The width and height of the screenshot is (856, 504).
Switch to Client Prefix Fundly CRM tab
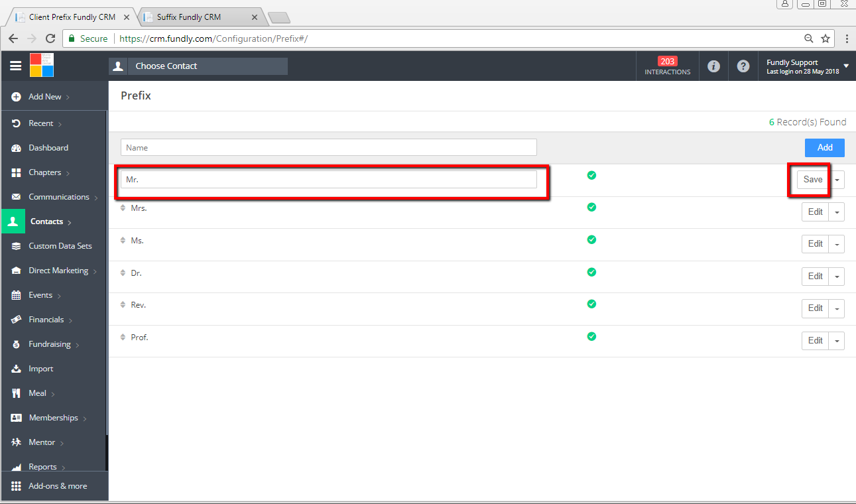(x=71, y=17)
